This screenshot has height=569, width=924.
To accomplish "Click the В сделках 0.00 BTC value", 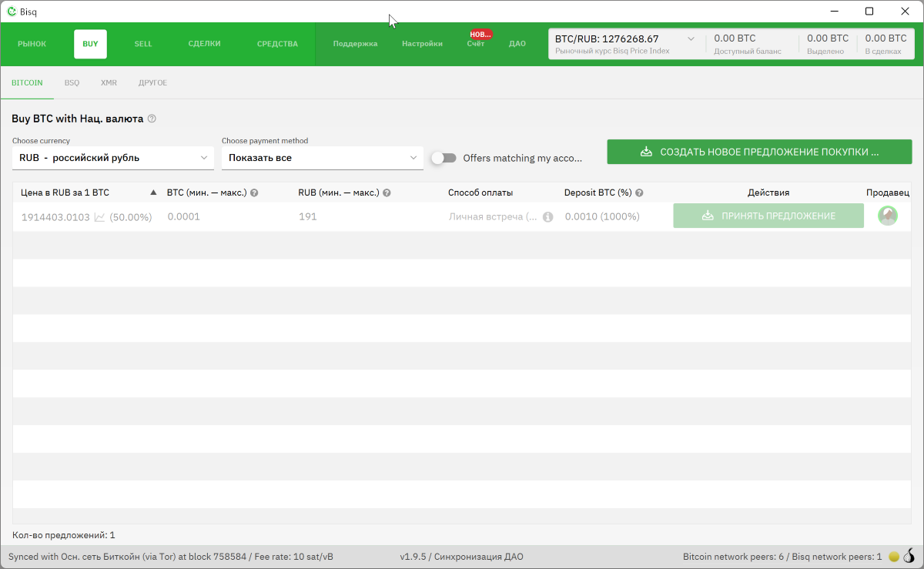I will 885,38.
